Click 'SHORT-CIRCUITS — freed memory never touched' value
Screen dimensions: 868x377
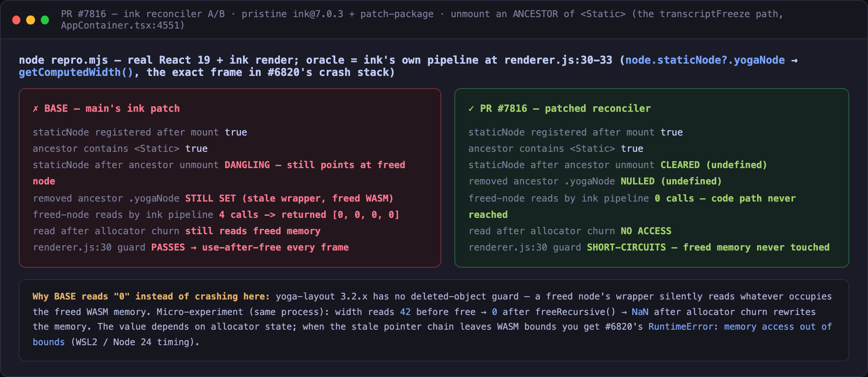pyautogui.click(x=708, y=247)
